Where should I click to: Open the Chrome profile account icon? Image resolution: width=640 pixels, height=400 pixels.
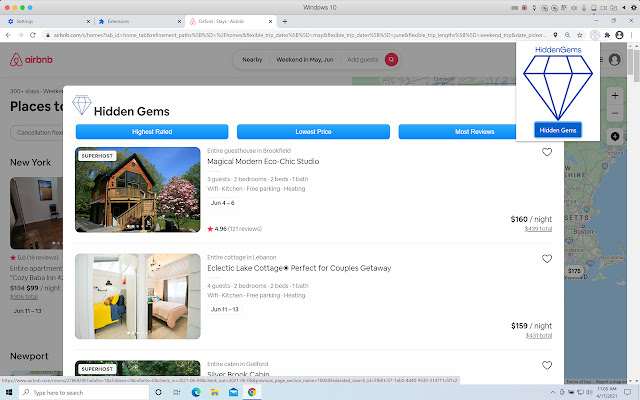[619, 35]
